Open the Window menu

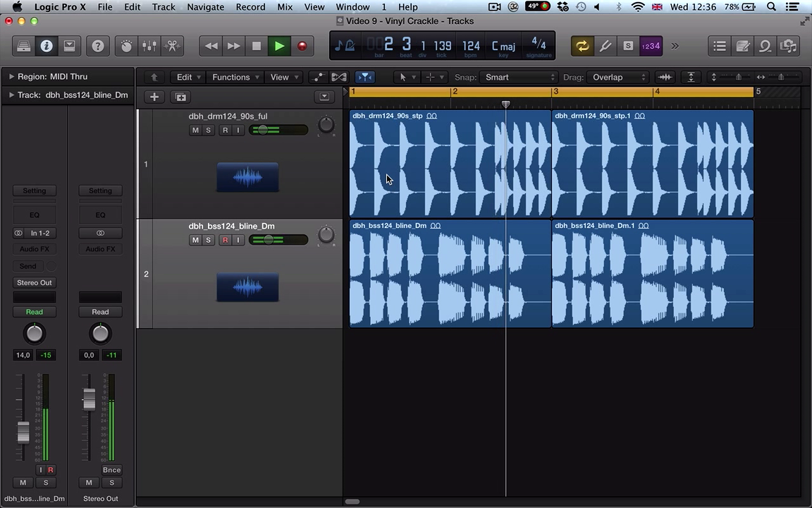352,7
